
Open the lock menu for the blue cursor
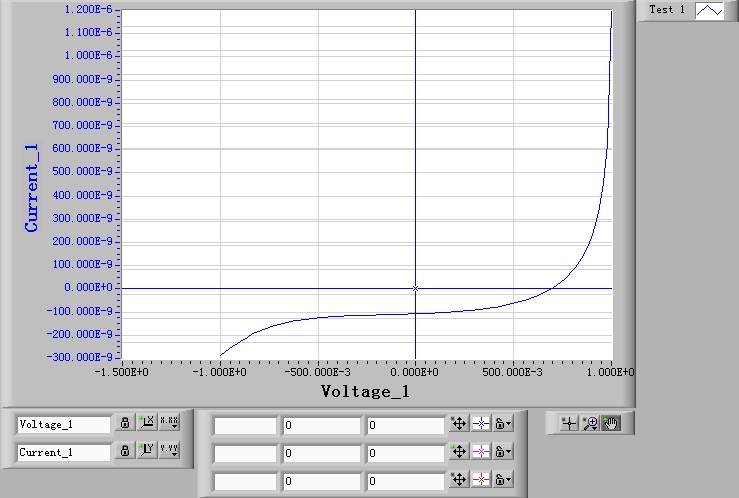click(503, 424)
